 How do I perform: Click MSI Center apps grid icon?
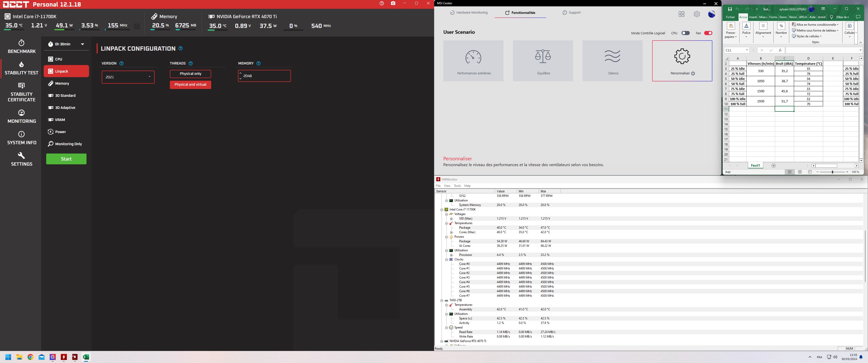(x=681, y=14)
